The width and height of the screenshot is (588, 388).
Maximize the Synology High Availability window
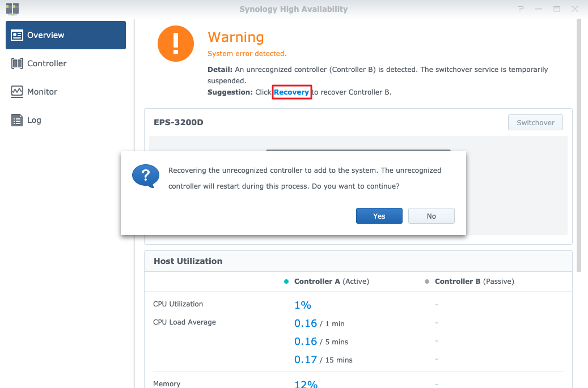point(557,9)
